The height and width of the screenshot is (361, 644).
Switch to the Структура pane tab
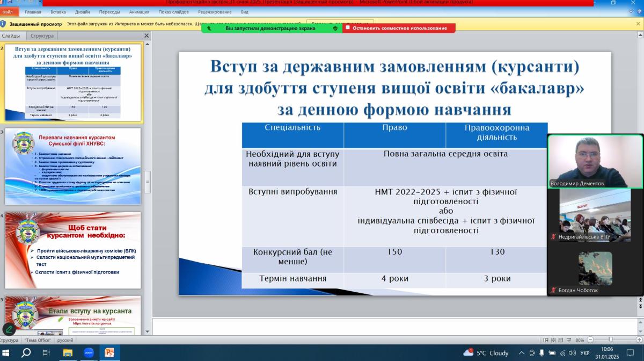coord(42,36)
